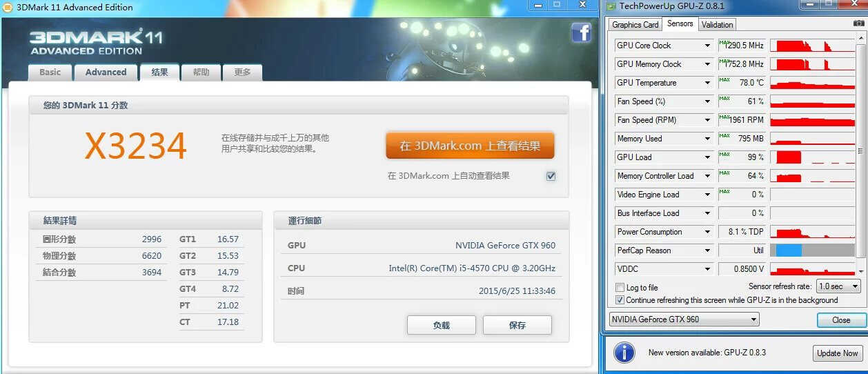Click the CT result 17.18
Screen dimensions: 868x374
[x=228, y=322]
